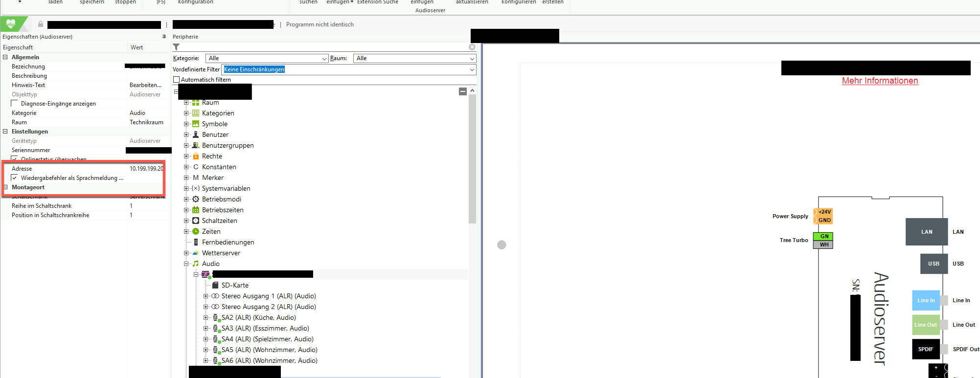Click the speichern ribbon command

92,2
